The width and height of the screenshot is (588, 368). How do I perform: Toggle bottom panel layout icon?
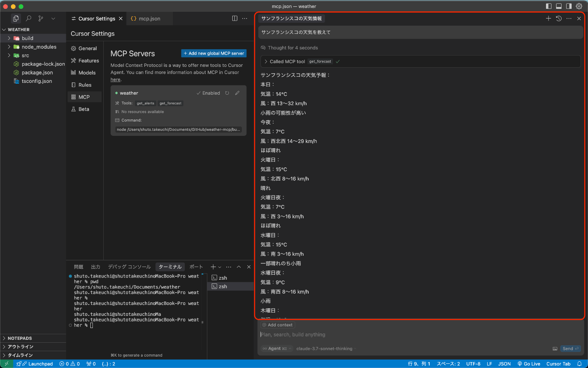[x=559, y=6]
